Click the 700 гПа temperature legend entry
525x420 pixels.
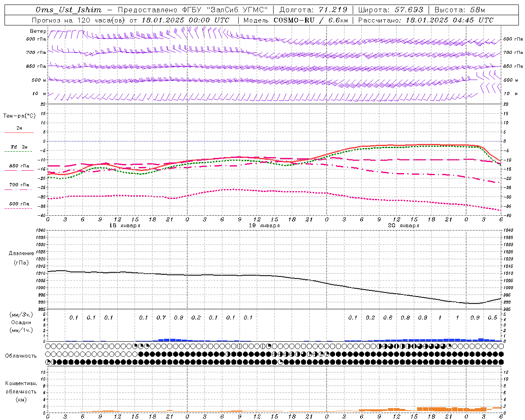[x=19, y=185]
